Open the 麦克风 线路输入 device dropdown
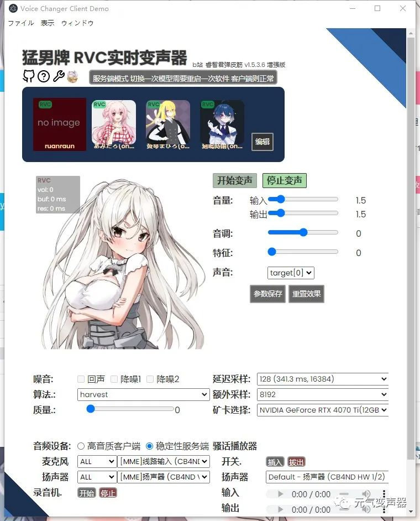Image resolution: width=420 pixels, height=521 pixels. point(164,461)
